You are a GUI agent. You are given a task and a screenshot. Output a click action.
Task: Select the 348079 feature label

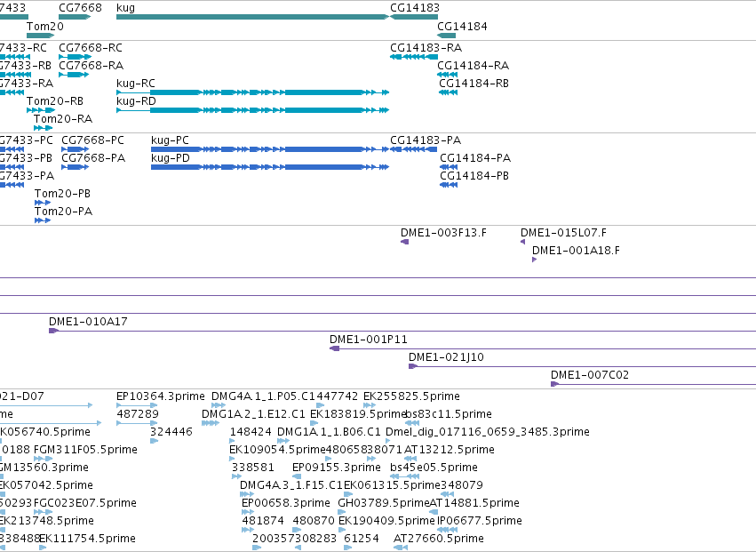[x=462, y=485]
